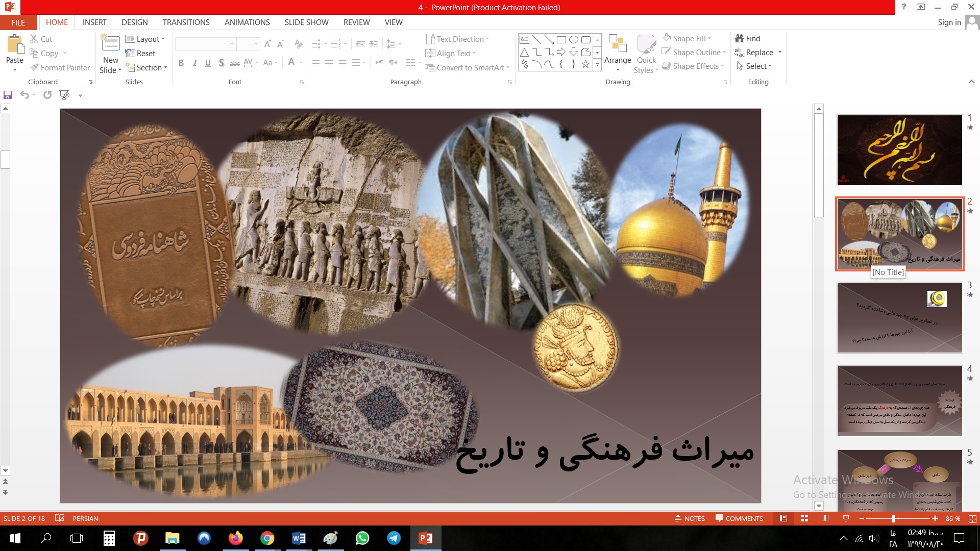Open the TRANSITIONS ribbon tab
This screenshot has height=551, width=980.
pos(186,22)
